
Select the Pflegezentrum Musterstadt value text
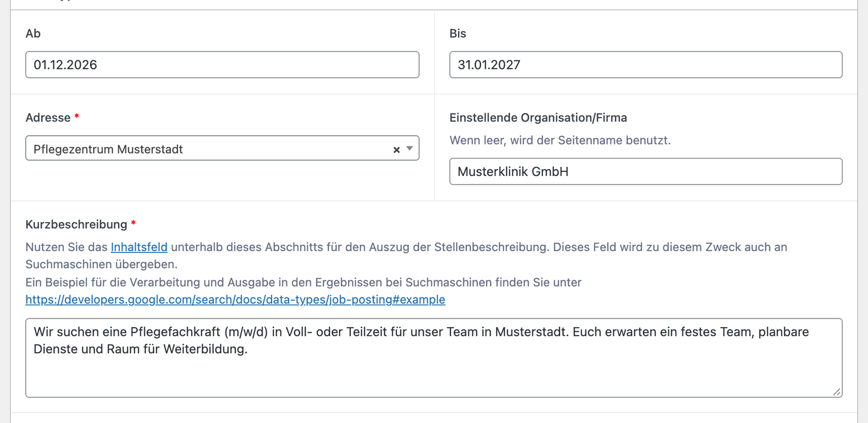(108, 150)
